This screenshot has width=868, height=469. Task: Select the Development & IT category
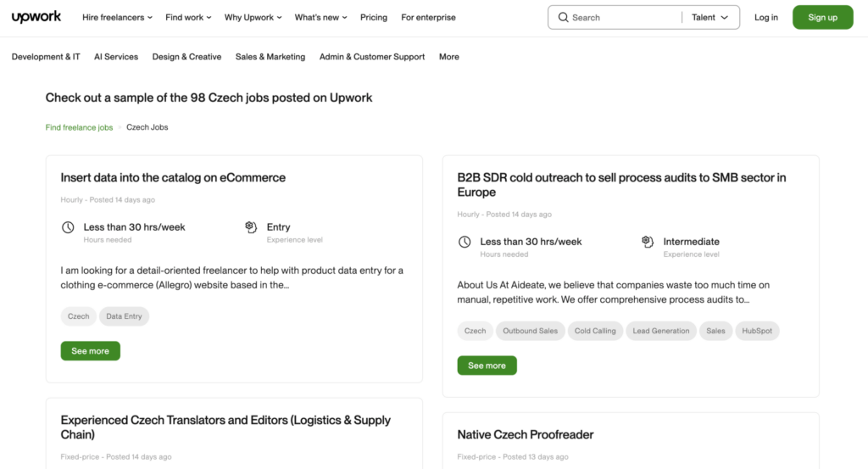tap(46, 57)
